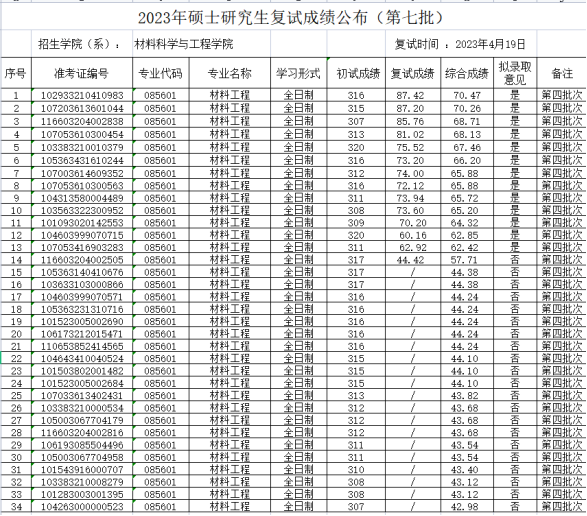587x516 pixels.
Task: Click the 专业名称 header cell
Action: click(x=230, y=73)
